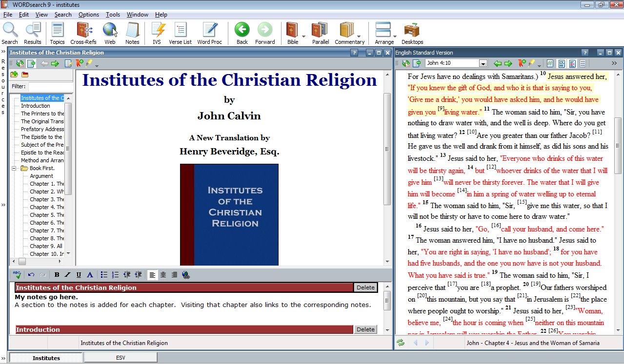The image size is (624, 364).
Task: Add bookmark in ESV window toolbar
Action: tap(522, 63)
